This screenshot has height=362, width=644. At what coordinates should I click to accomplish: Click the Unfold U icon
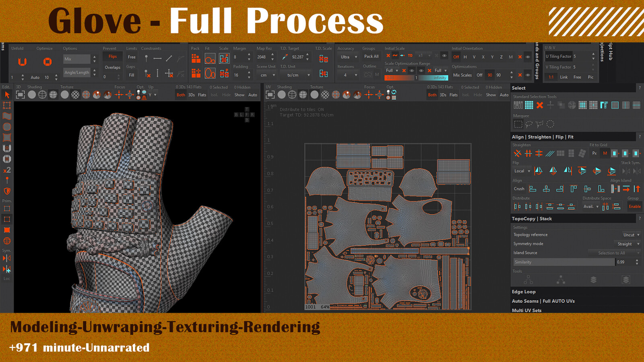pyautogui.click(x=22, y=62)
